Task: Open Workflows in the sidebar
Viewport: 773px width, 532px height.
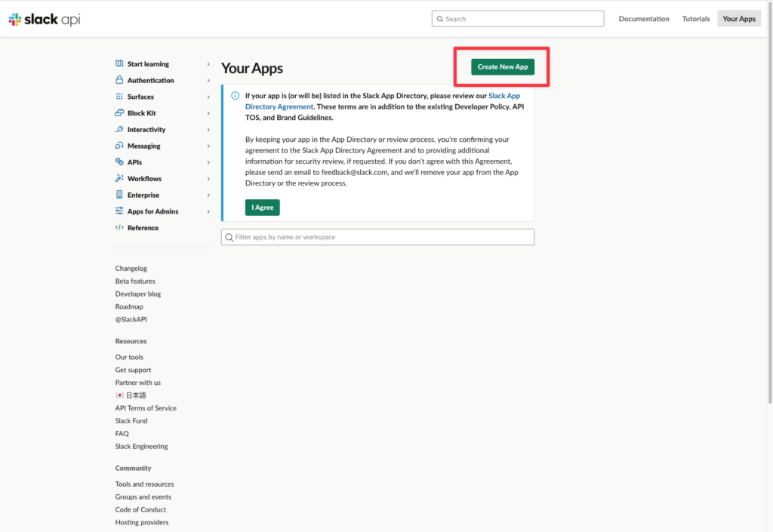Action: click(x=144, y=179)
